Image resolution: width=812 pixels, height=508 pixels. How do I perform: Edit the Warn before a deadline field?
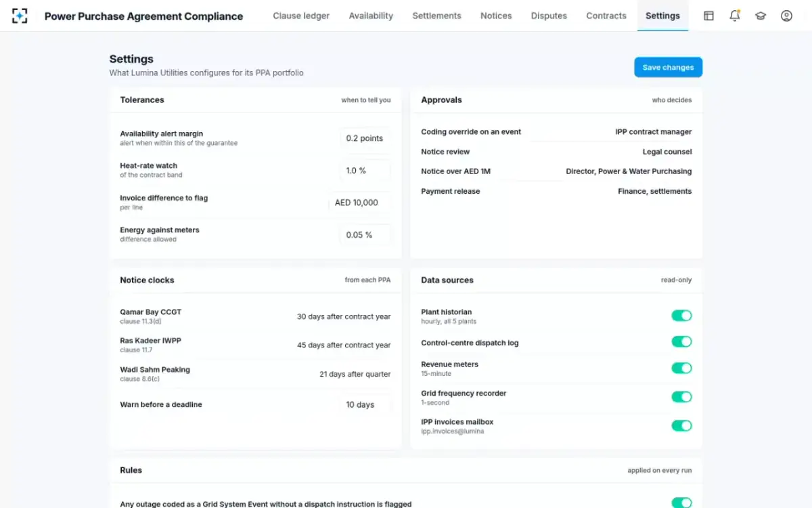point(365,404)
